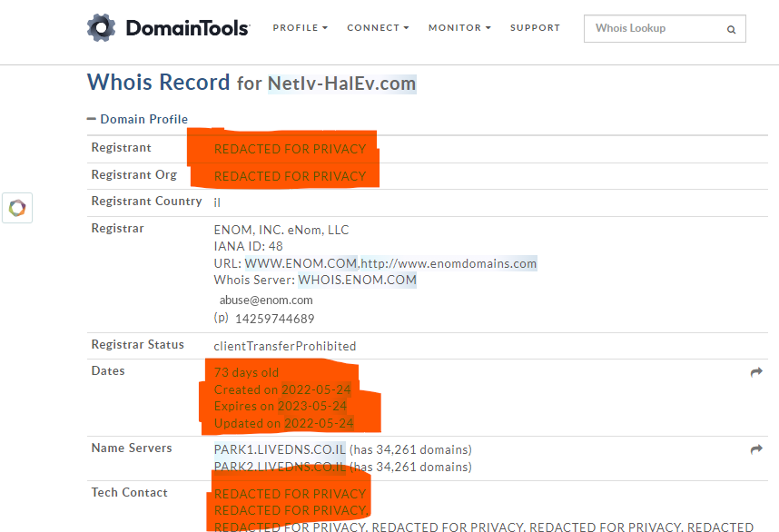
Task: Open the floating colorful ring widget
Action: (x=17, y=208)
